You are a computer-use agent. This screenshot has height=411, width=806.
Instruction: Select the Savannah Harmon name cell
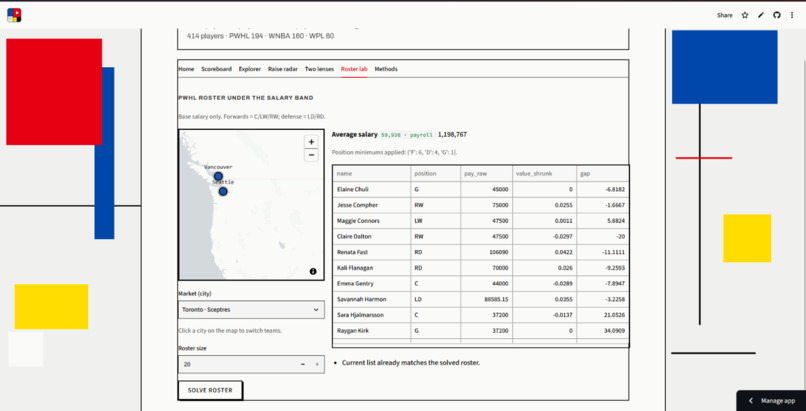(x=371, y=299)
